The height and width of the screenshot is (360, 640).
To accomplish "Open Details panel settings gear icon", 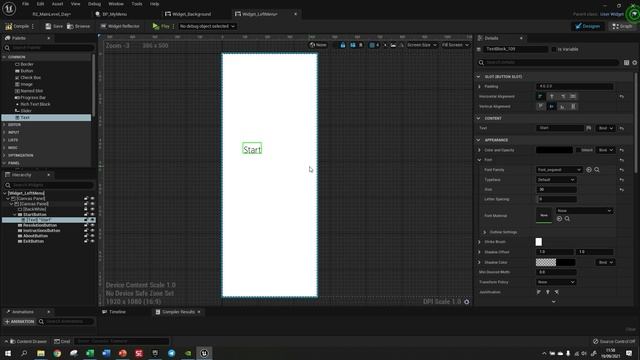I will [x=635, y=62].
